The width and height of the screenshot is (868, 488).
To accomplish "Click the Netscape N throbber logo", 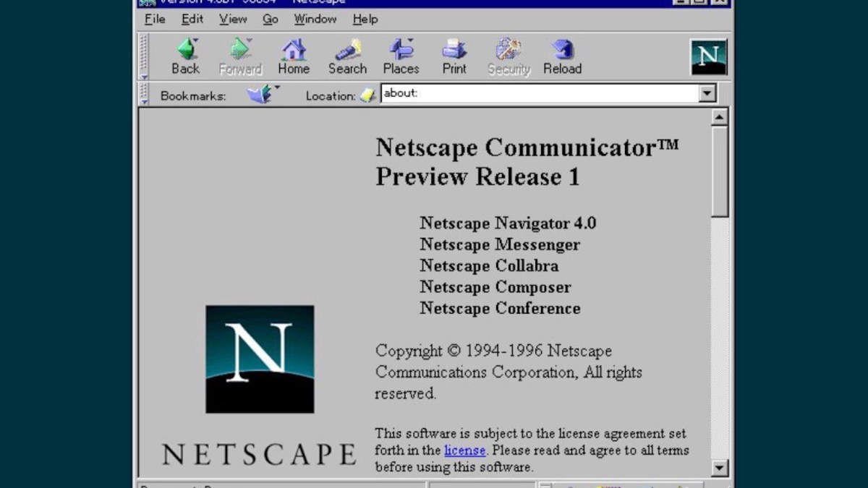I will [709, 57].
